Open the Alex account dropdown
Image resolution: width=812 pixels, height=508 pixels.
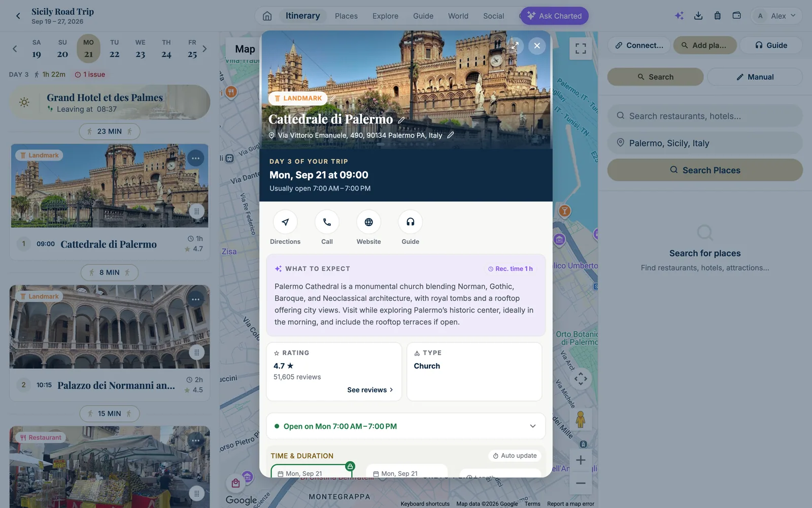776,16
